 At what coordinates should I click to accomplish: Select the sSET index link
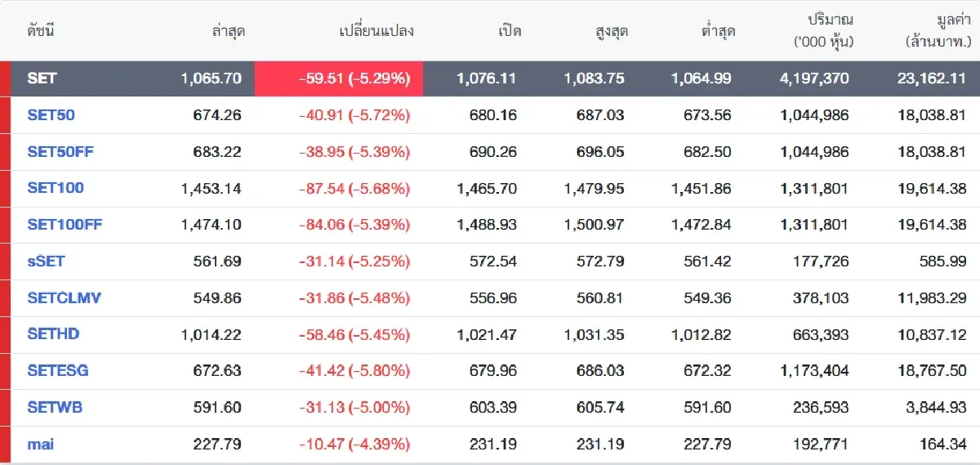tap(46, 262)
